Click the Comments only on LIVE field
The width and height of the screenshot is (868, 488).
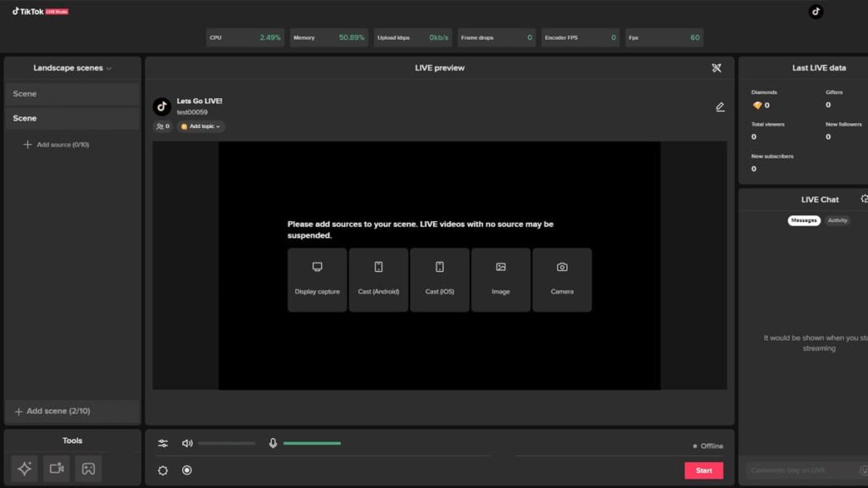point(801,470)
